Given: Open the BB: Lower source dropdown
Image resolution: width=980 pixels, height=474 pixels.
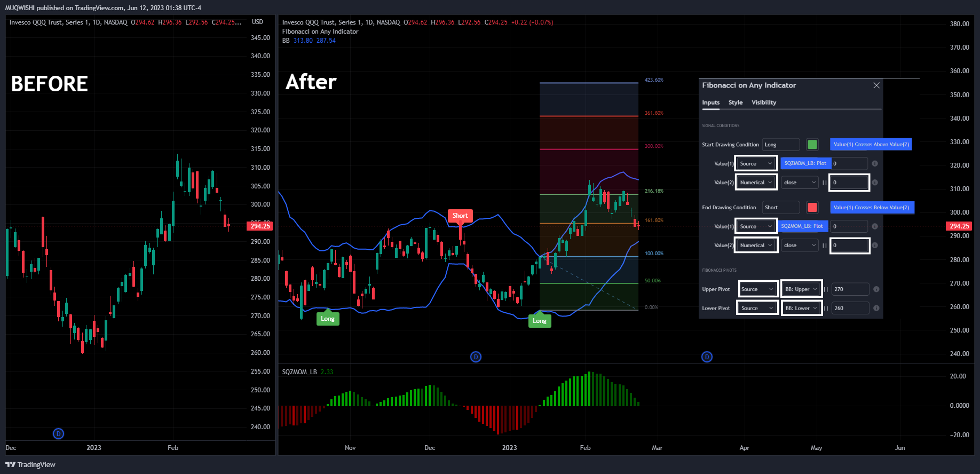Looking at the screenshot, I should point(801,308).
